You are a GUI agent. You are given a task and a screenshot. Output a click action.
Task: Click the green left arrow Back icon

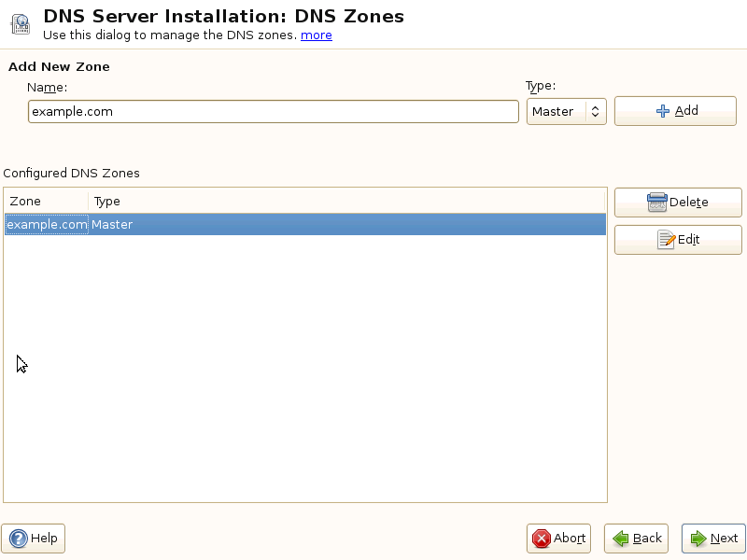pyautogui.click(x=621, y=539)
